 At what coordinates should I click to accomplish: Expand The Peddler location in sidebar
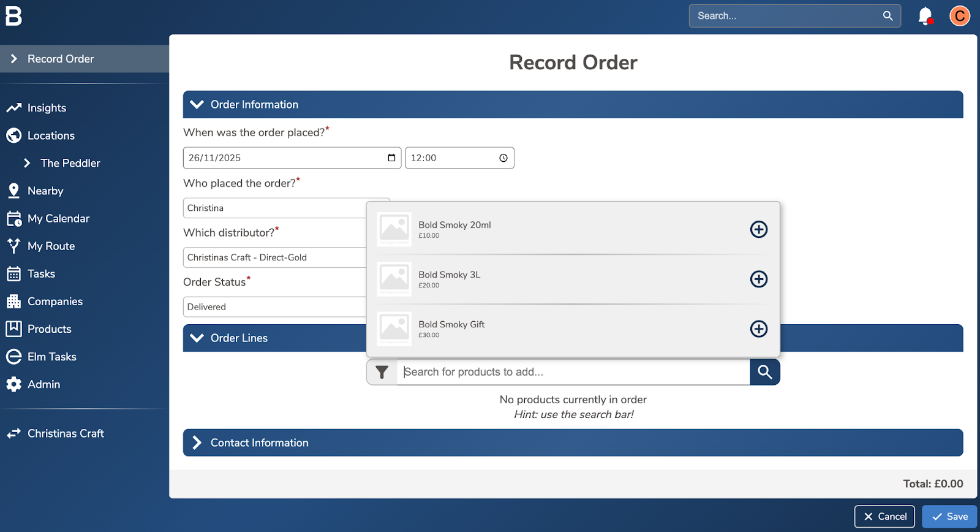point(27,163)
